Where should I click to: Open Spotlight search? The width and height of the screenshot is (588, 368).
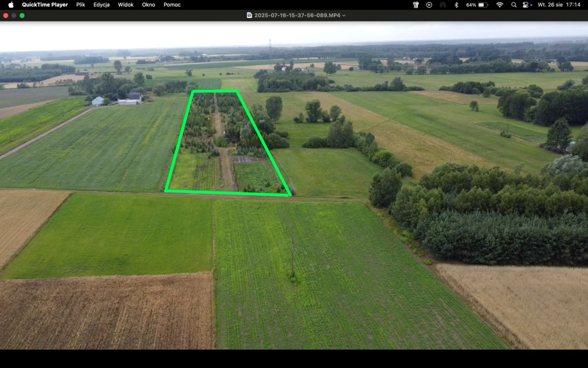tap(514, 5)
